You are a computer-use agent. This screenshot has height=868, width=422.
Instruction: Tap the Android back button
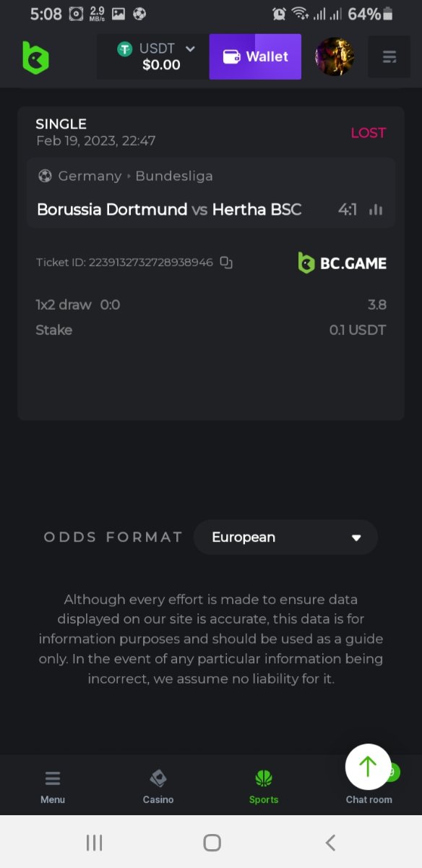point(330,842)
